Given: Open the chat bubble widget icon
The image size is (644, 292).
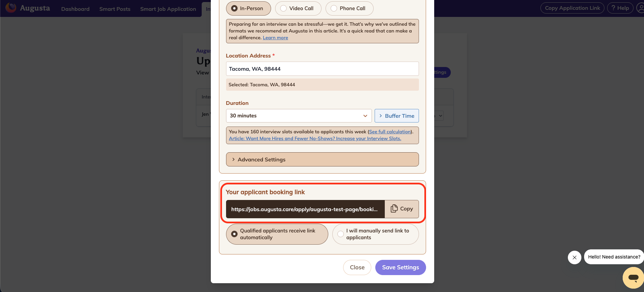Looking at the screenshot, I should coord(632,277).
